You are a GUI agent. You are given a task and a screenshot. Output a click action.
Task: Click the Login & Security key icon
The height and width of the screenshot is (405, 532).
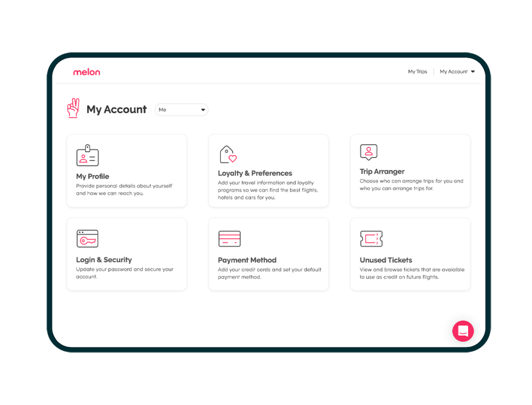(87, 238)
